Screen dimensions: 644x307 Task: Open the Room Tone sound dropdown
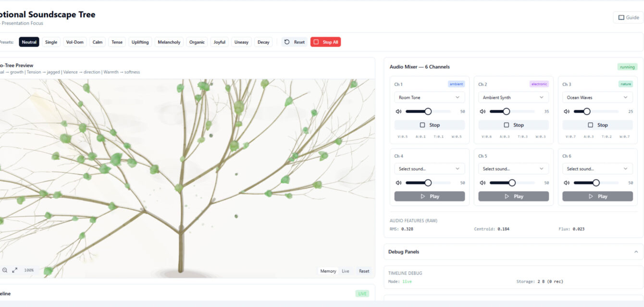tap(429, 97)
